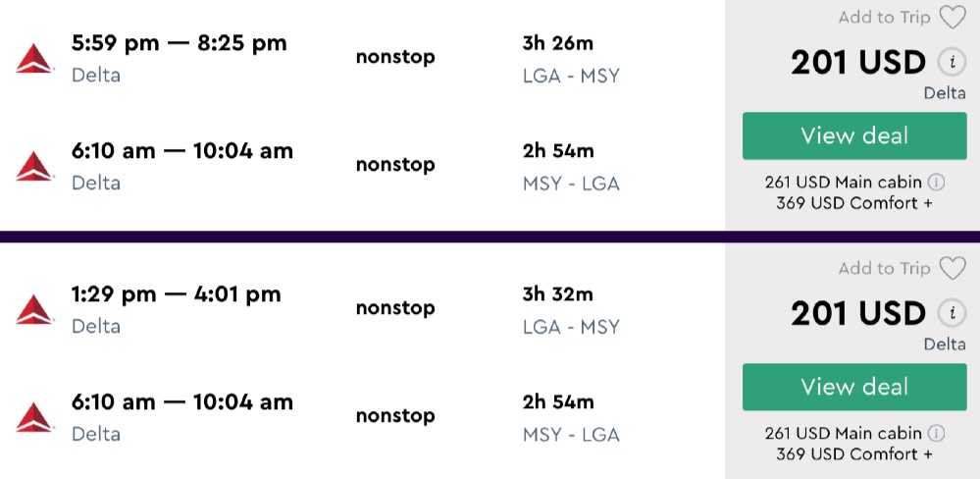Click Main cabin info icon in first card
Image resolution: width=980 pixels, height=479 pixels.
pos(936,183)
